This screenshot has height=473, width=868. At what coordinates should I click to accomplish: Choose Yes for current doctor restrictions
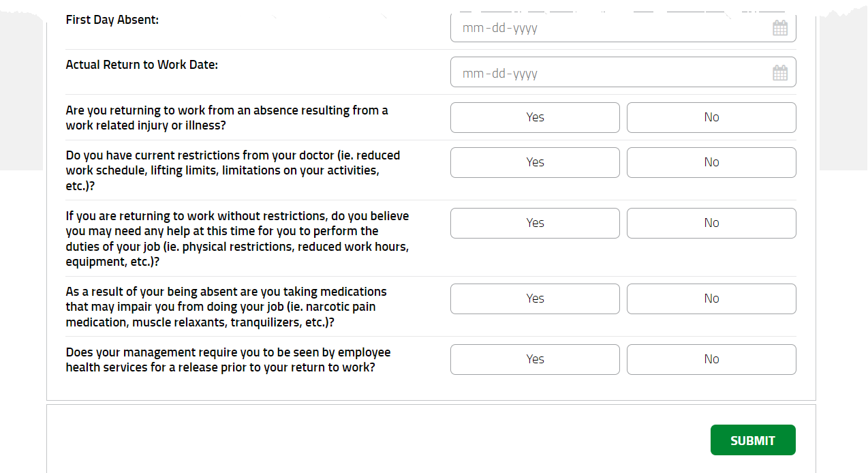coord(535,162)
